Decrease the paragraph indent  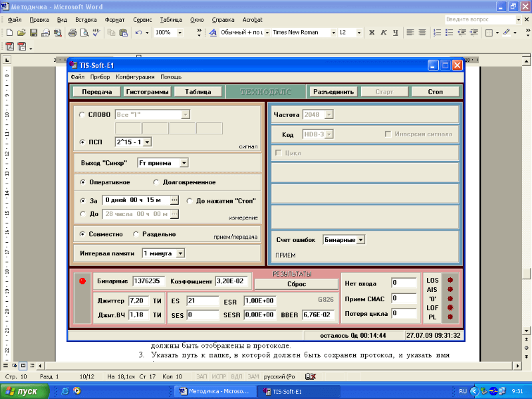click(x=462, y=33)
